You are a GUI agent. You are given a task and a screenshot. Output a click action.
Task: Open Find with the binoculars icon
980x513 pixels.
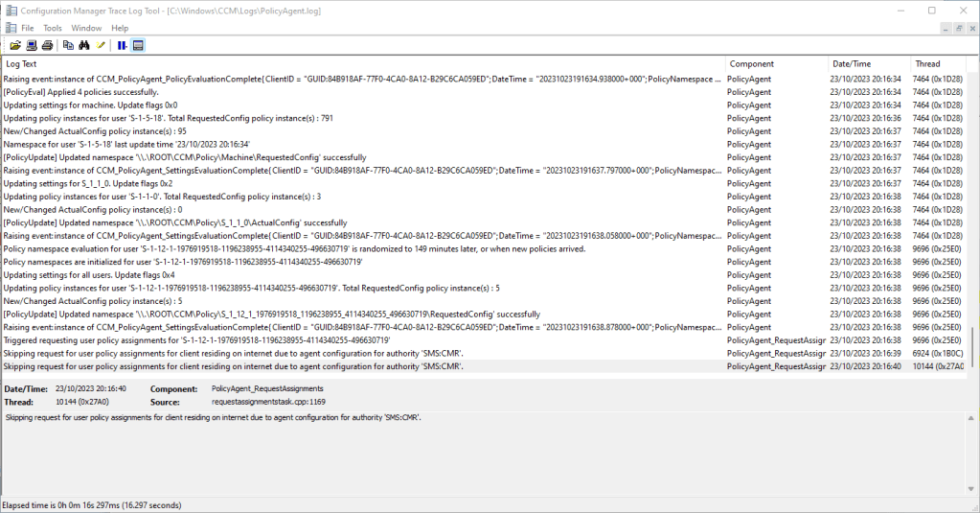[84, 45]
